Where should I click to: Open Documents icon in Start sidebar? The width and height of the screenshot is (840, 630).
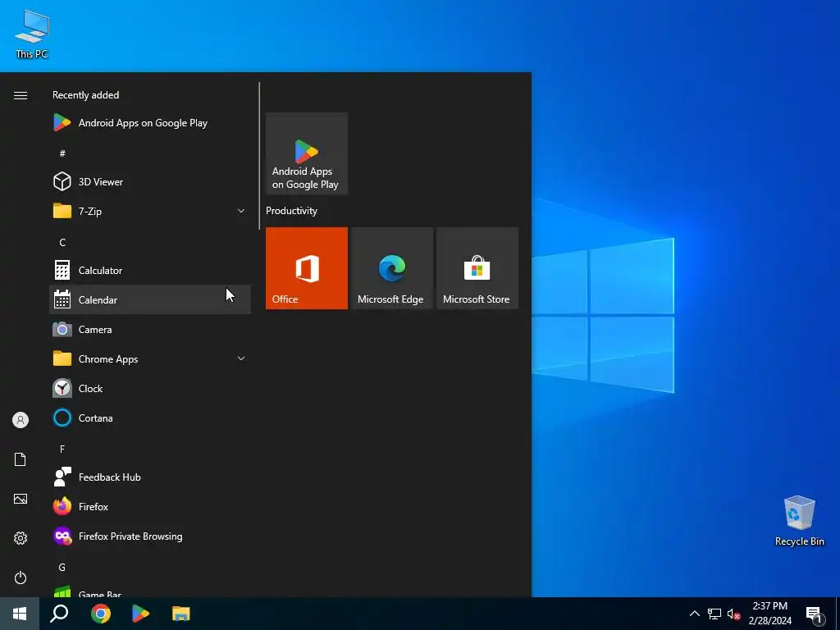(x=21, y=459)
